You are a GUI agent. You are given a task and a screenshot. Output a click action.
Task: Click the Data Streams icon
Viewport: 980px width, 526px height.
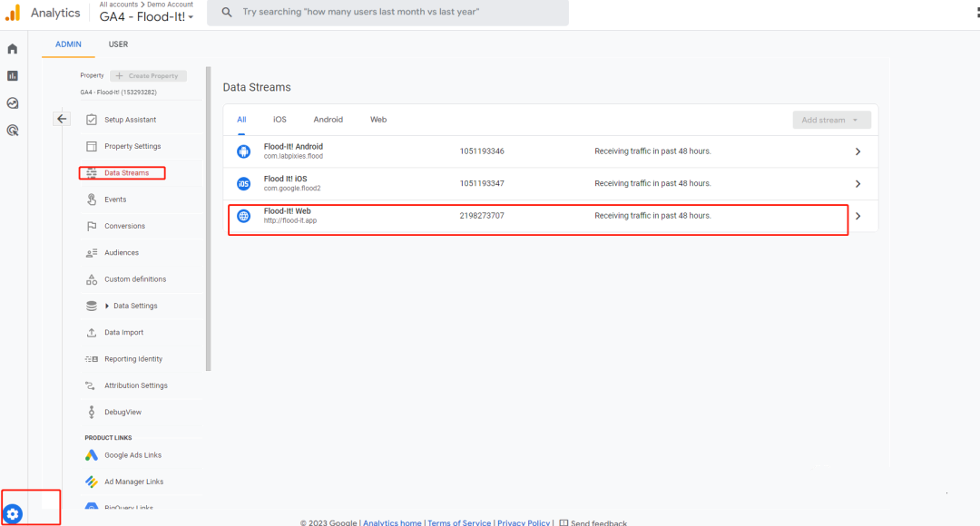92,173
